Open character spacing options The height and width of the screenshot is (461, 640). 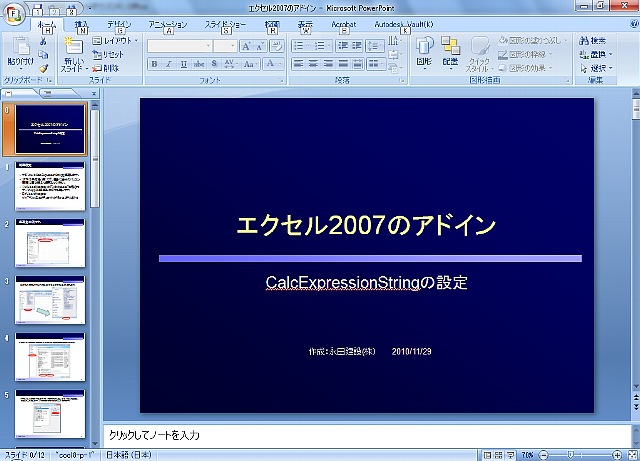pyautogui.click(x=230, y=64)
